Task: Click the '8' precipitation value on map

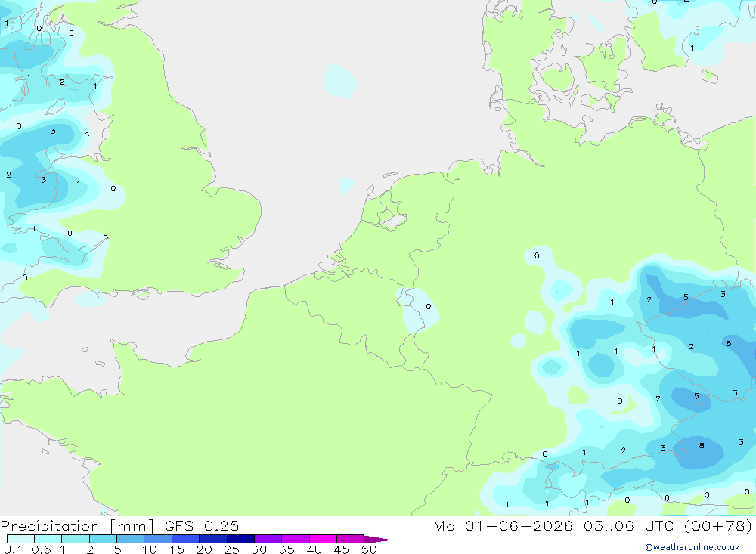Action: (x=702, y=445)
